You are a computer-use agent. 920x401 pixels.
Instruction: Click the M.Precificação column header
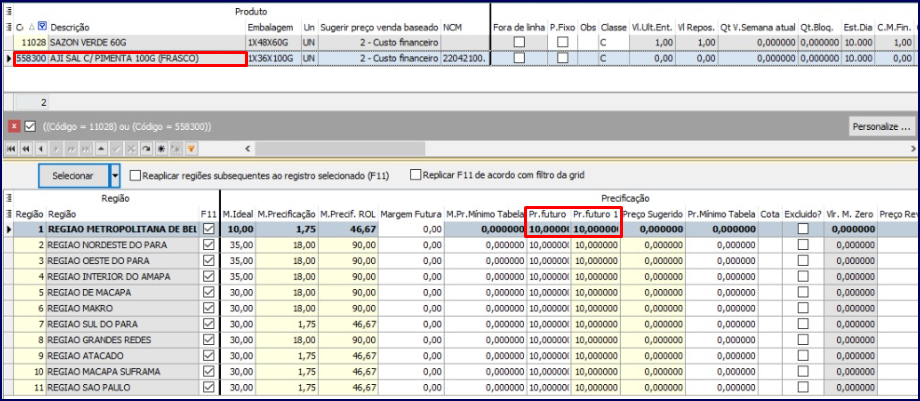pyautogui.click(x=288, y=214)
